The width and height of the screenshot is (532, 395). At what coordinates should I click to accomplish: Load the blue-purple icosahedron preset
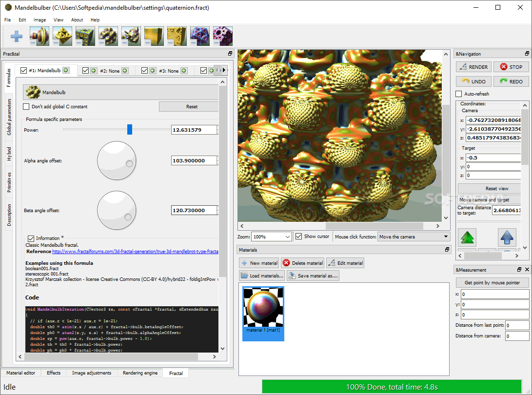pos(200,36)
